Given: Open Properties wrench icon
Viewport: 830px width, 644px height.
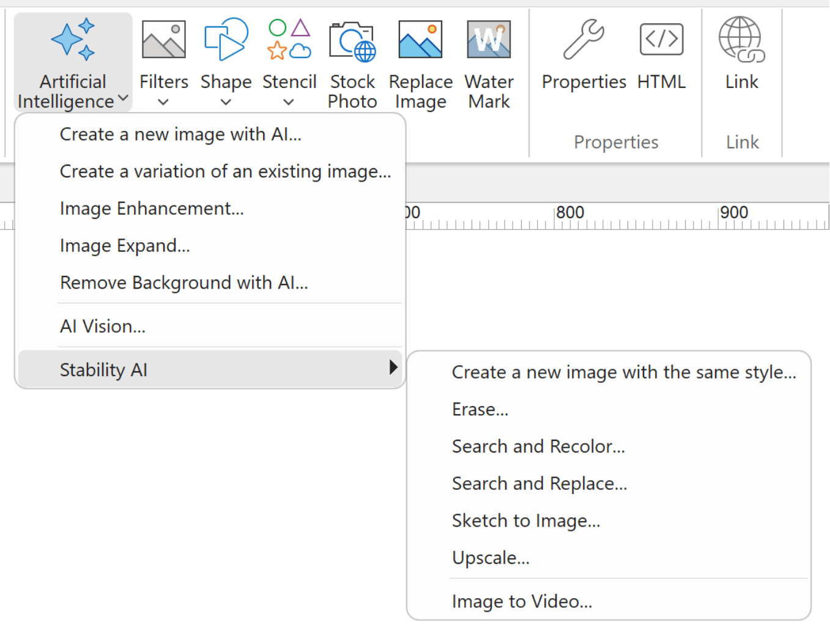Looking at the screenshot, I should pyautogui.click(x=584, y=39).
